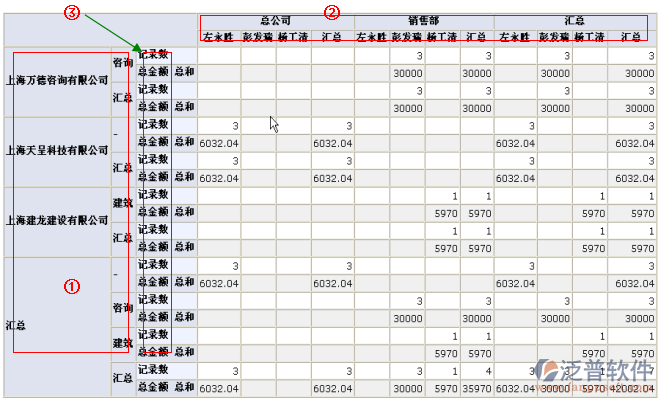663x403 pixels.
Task: Click 彭发瑞 sub-header under 销售部
Action: [407, 37]
